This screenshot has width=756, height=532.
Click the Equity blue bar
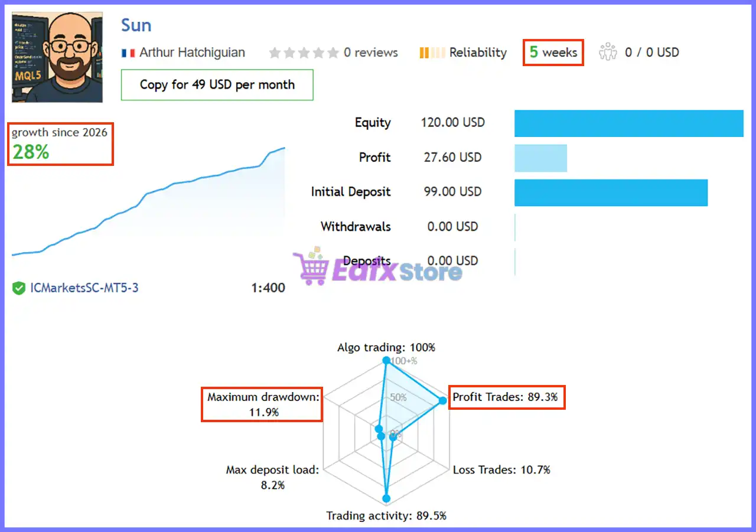pyautogui.click(x=629, y=123)
